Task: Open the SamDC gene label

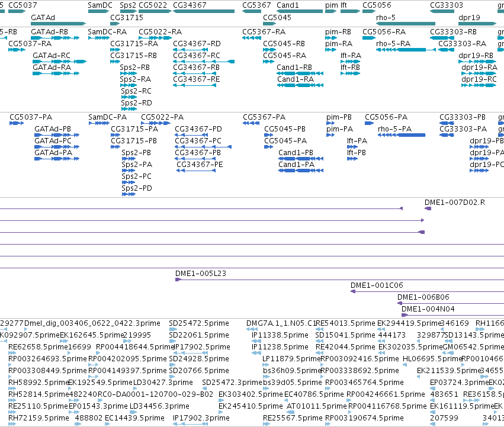Action: tap(100, 5)
